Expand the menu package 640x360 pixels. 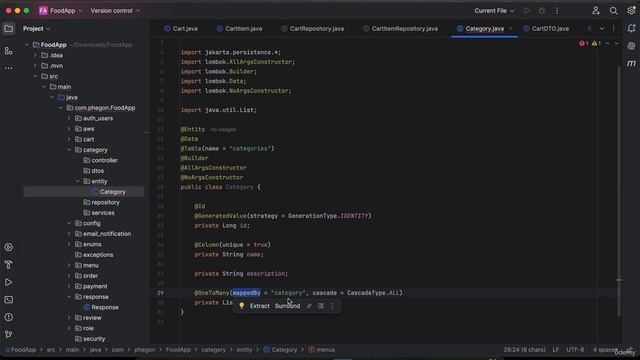tap(69, 265)
